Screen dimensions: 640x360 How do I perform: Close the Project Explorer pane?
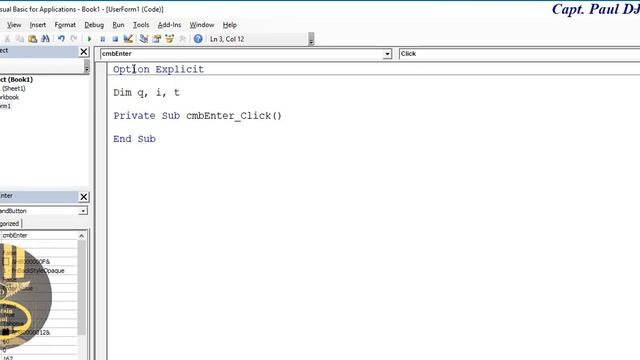point(84,52)
